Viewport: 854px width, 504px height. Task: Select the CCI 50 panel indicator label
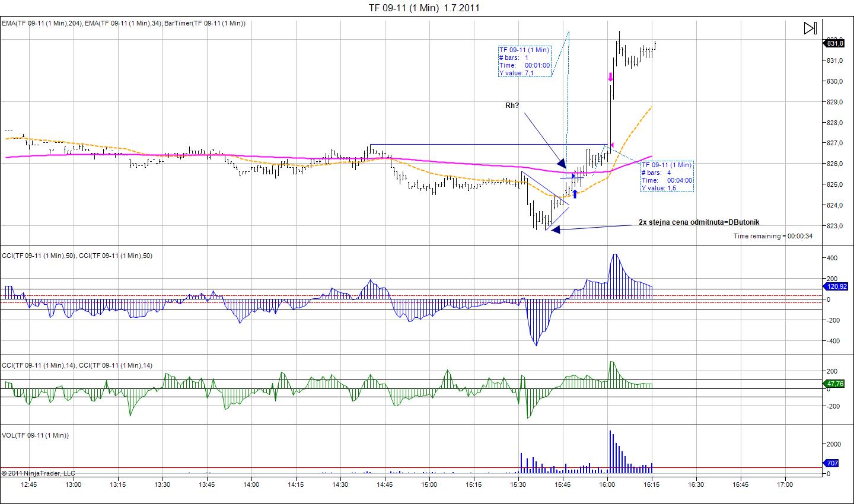[x=77, y=255]
